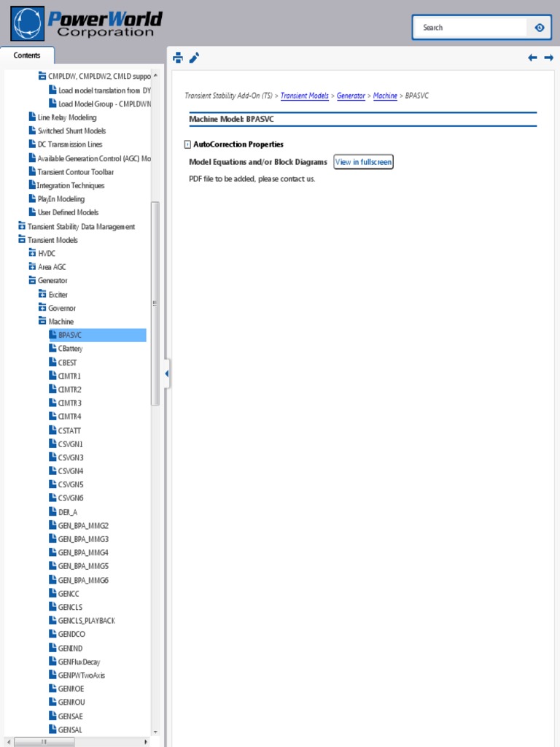Open the CIMTR1 tree item
This screenshot has height=747, width=560.
(x=69, y=376)
